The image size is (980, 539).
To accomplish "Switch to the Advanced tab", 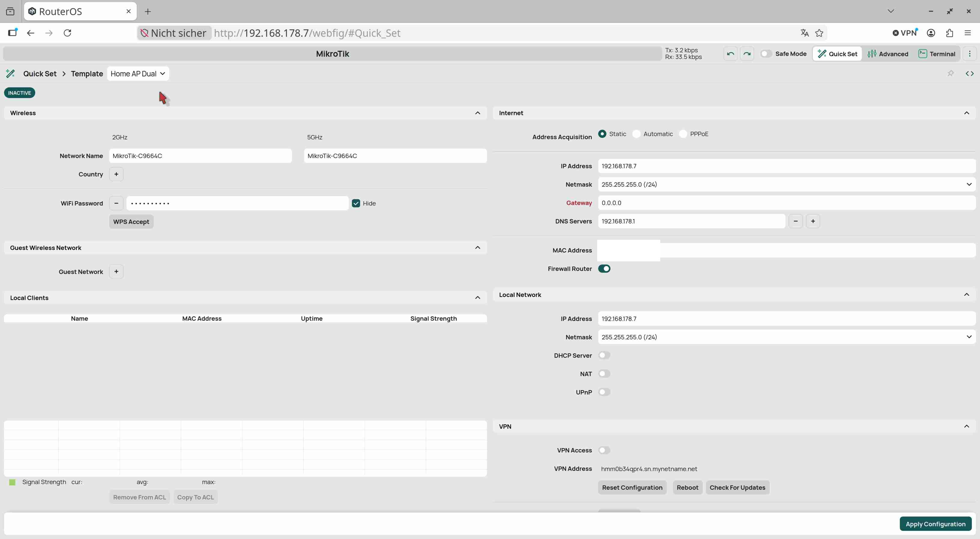I will [888, 54].
